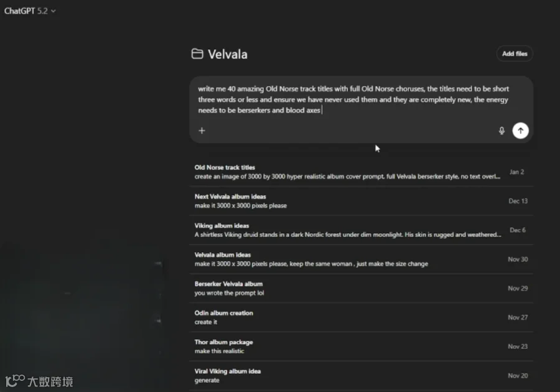Open the Odin album creation chat
Viewport: 560px width, 392px height.
coord(223,313)
